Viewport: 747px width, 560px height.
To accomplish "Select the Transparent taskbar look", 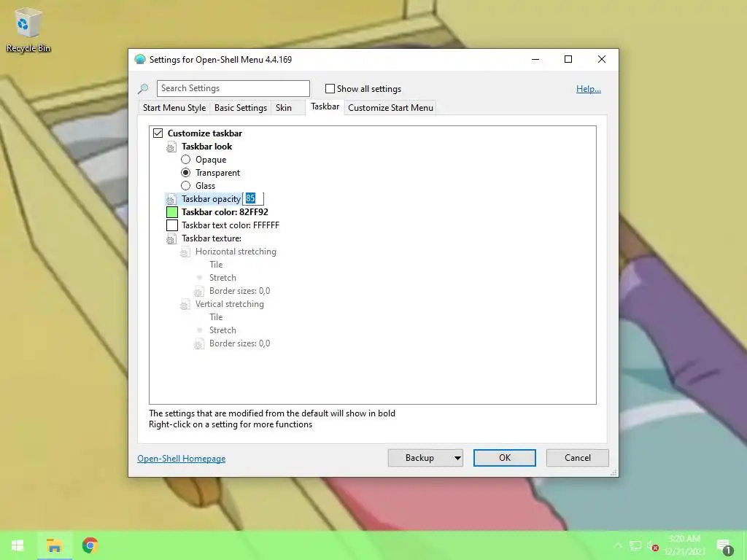I will click(186, 173).
